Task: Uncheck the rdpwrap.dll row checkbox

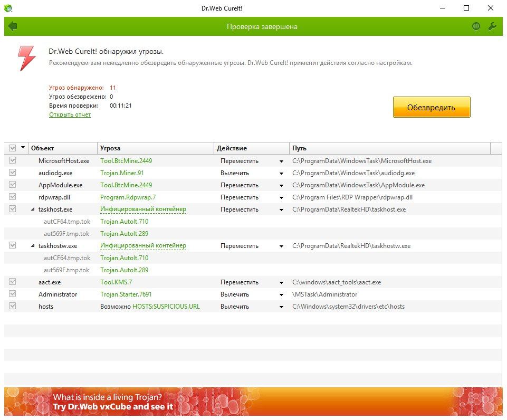Action: [x=12, y=197]
